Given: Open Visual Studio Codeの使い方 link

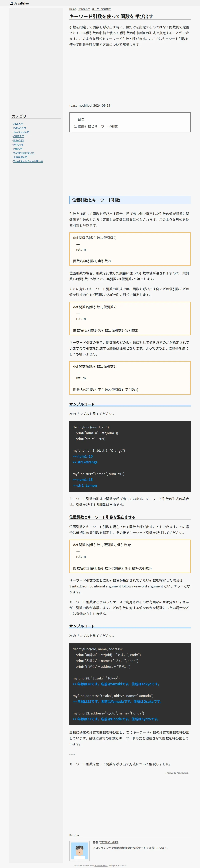Looking at the screenshot, I should tap(28, 161).
